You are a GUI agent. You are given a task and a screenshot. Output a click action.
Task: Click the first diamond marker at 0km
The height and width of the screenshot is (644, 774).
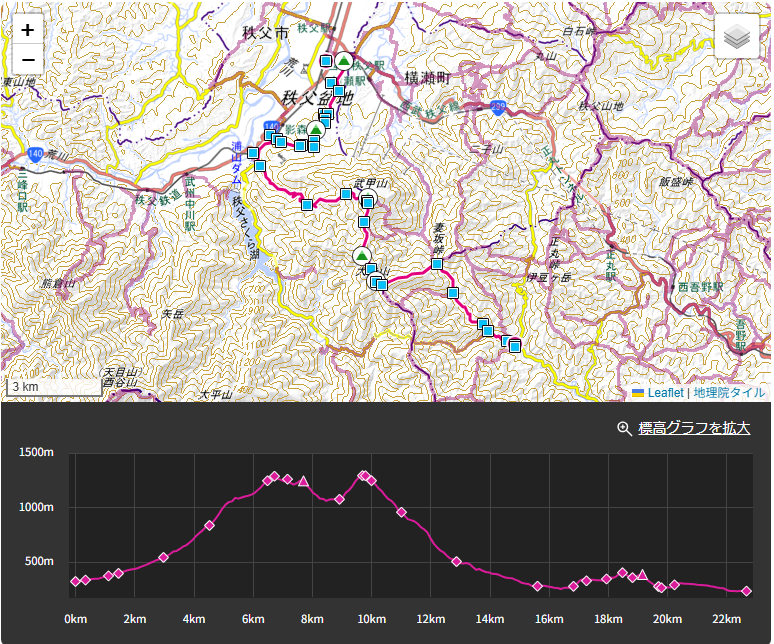[x=75, y=581]
